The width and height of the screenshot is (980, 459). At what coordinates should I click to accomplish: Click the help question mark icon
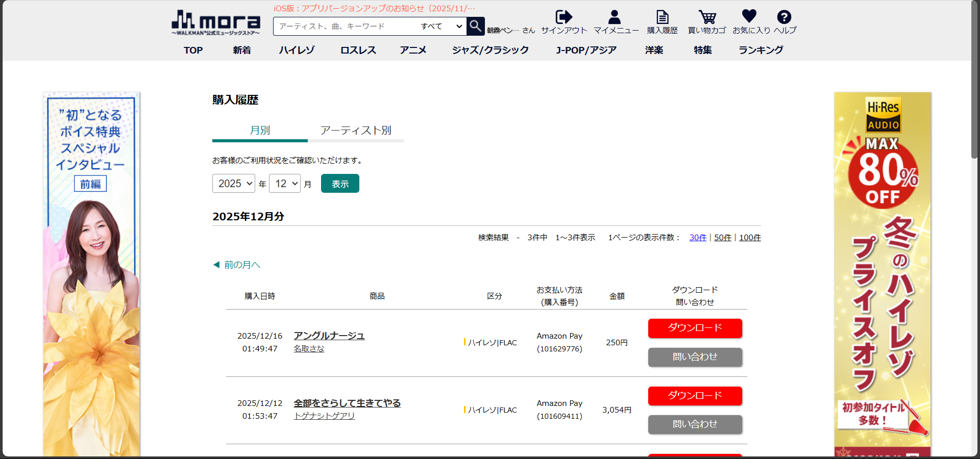(x=784, y=17)
